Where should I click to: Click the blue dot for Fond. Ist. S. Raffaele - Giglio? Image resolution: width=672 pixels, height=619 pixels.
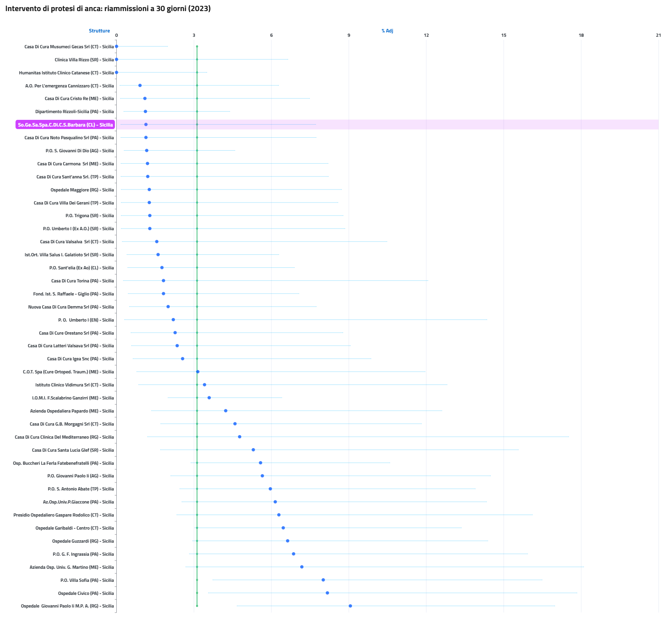(163, 293)
